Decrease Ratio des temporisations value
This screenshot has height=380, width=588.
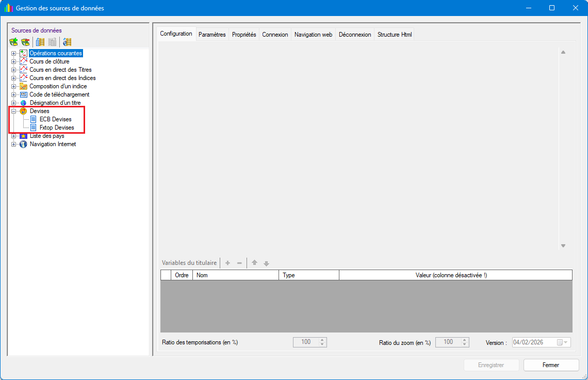322,344
